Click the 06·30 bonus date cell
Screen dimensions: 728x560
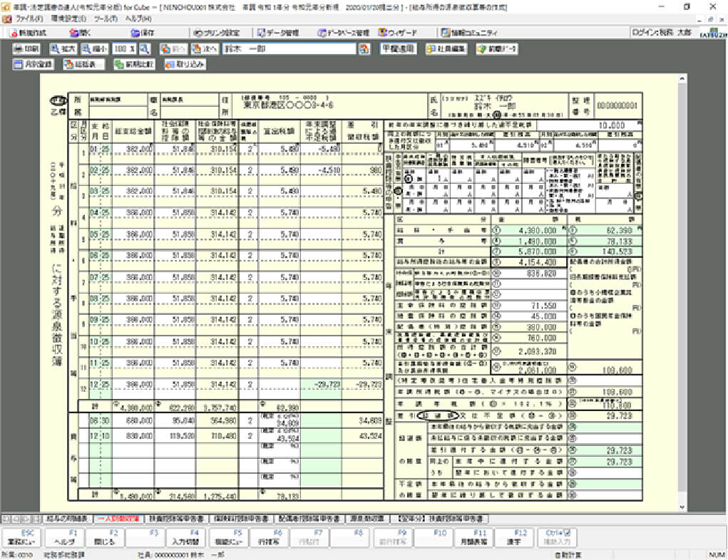(x=99, y=421)
